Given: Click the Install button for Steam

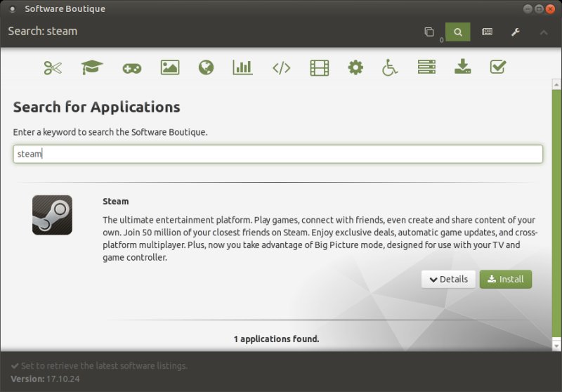Looking at the screenshot, I should point(506,279).
